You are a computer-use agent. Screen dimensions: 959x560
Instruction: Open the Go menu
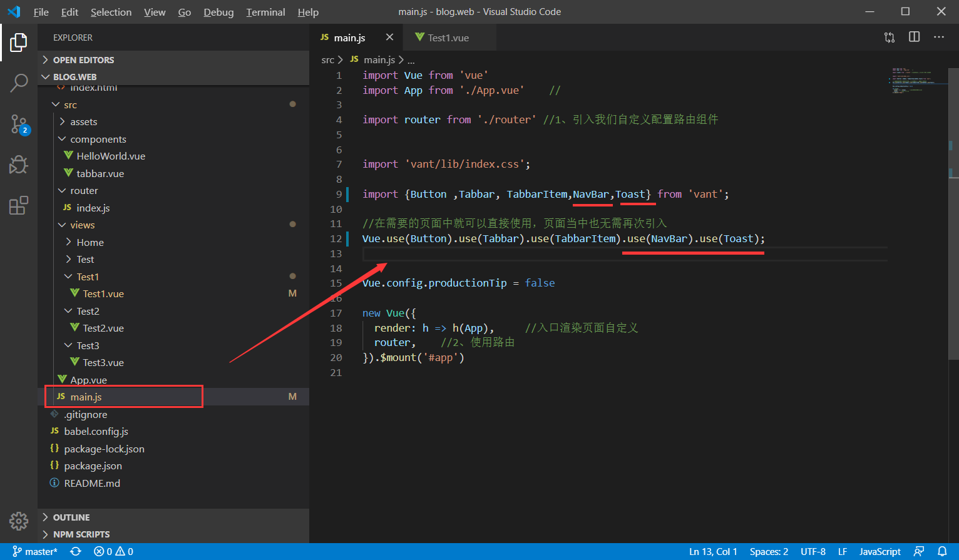coord(185,12)
